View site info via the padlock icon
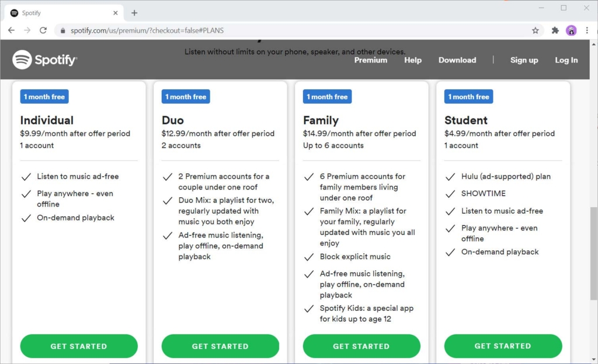Image resolution: width=598 pixels, height=364 pixels. tap(63, 30)
